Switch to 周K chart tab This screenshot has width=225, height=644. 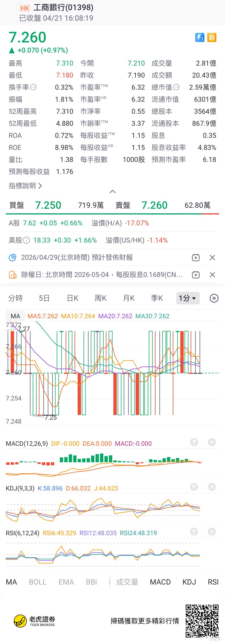(x=101, y=298)
